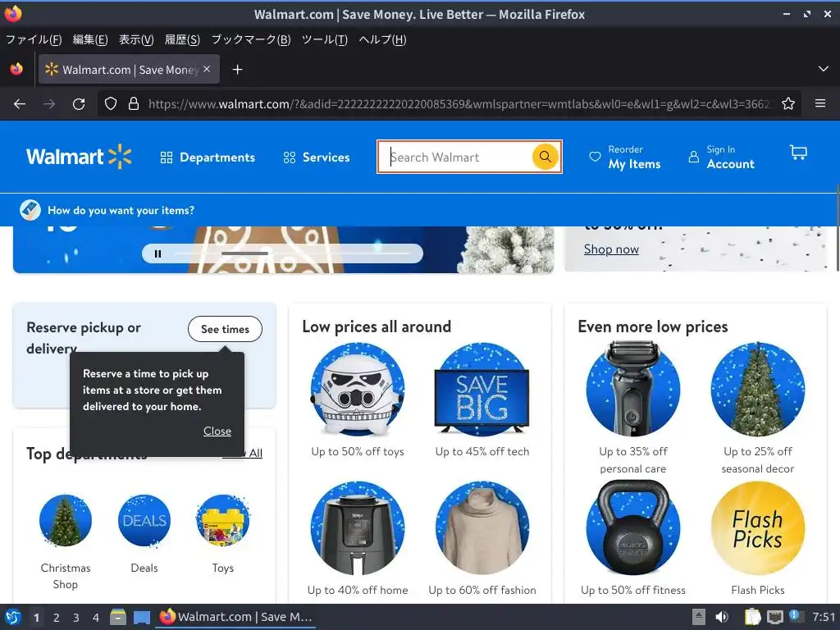Open volume control in tray
The width and height of the screenshot is (840, 630).
[x=722, y=617]
